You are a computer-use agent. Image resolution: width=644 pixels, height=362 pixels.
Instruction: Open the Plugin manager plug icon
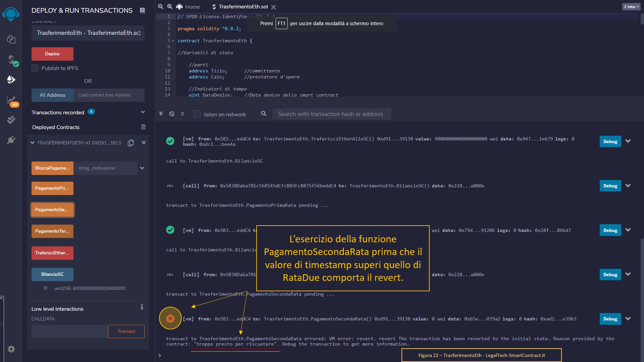click(x=11, y=140)
